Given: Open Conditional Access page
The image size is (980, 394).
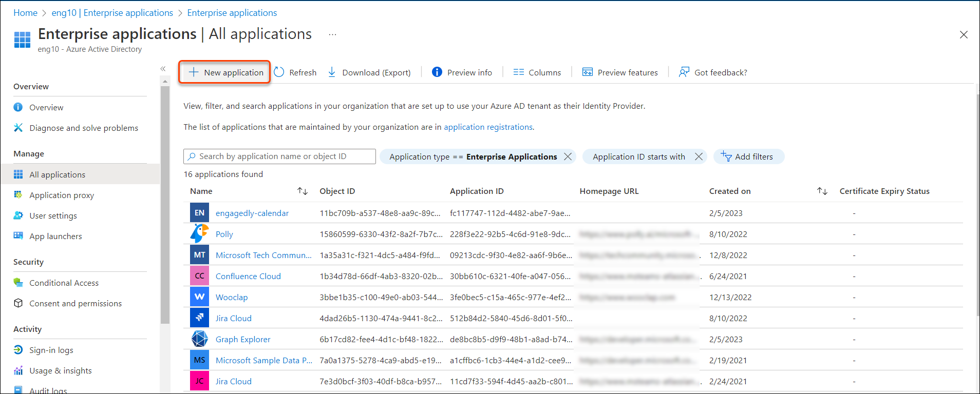Looking at the screenshot, I should pyautogui.click(x=64, y=283).
